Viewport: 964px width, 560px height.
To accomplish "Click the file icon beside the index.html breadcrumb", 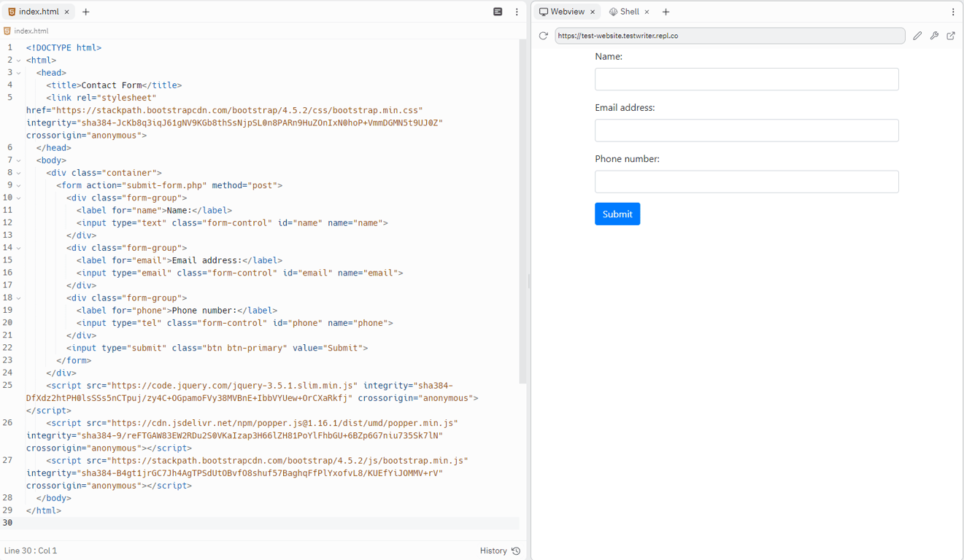I will coord(7,31).
